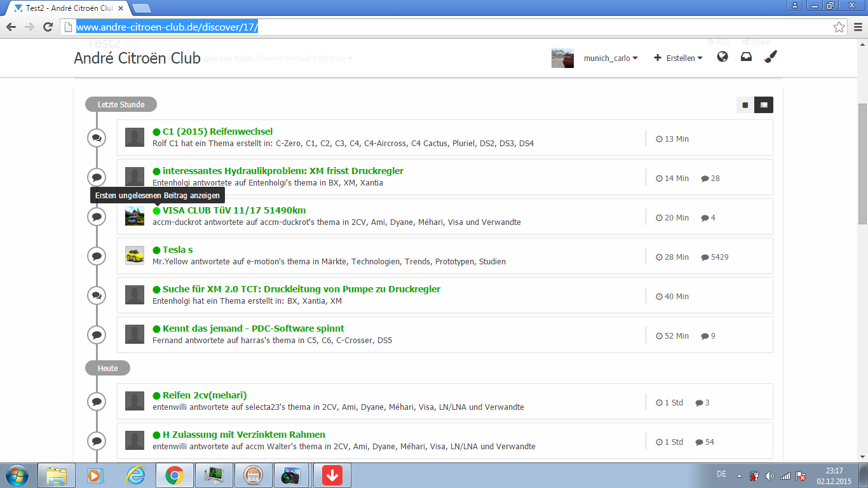Screen dimensions: 868x488
Task: Click the browser back arrow
Action: (x=11, y=27)
